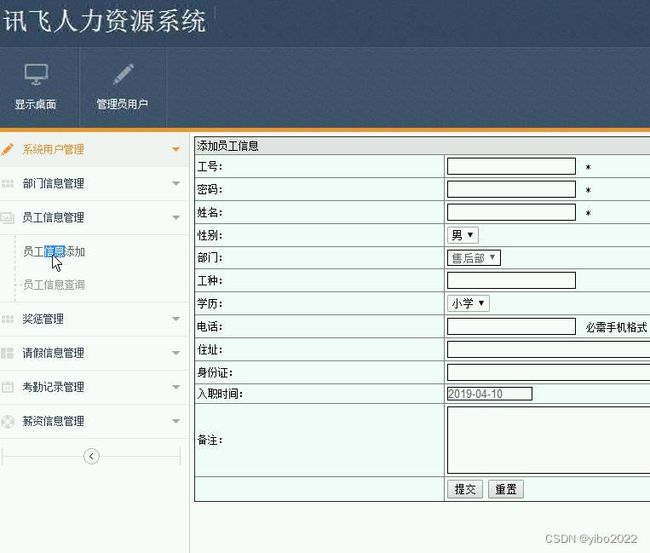Click the 入职时间: label
The image size is (650, 553).
[x=220, y=394]
